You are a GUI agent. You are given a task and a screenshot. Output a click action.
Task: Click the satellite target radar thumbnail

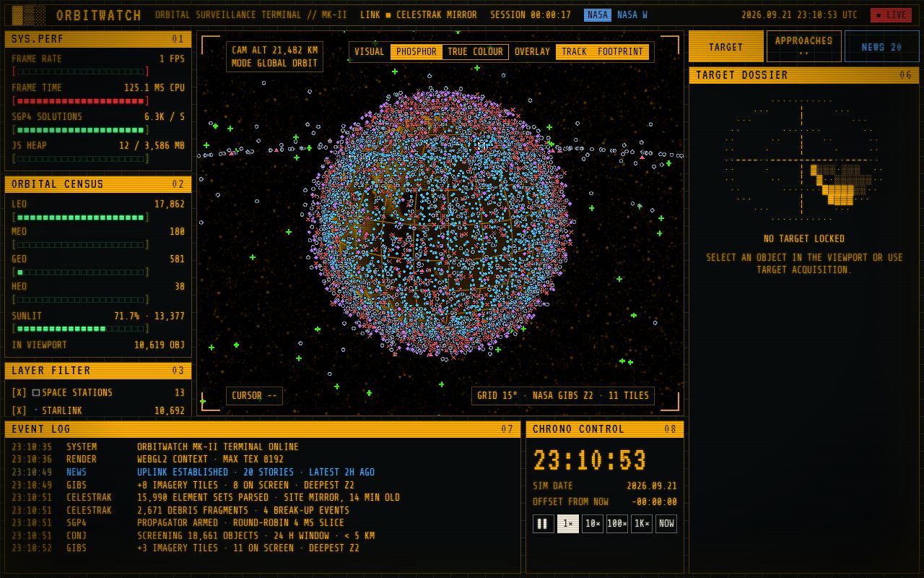tap(803, 160)
